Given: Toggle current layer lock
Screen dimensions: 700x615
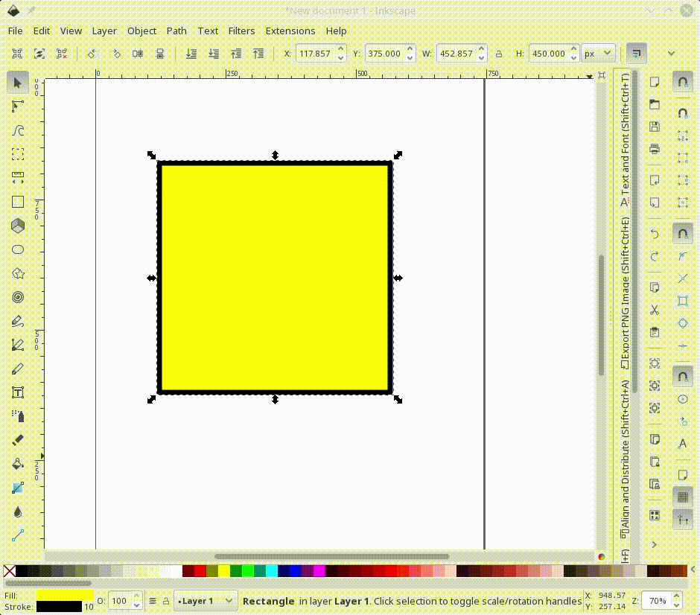Looking at the screenshot, I should [x=165, y=601].
